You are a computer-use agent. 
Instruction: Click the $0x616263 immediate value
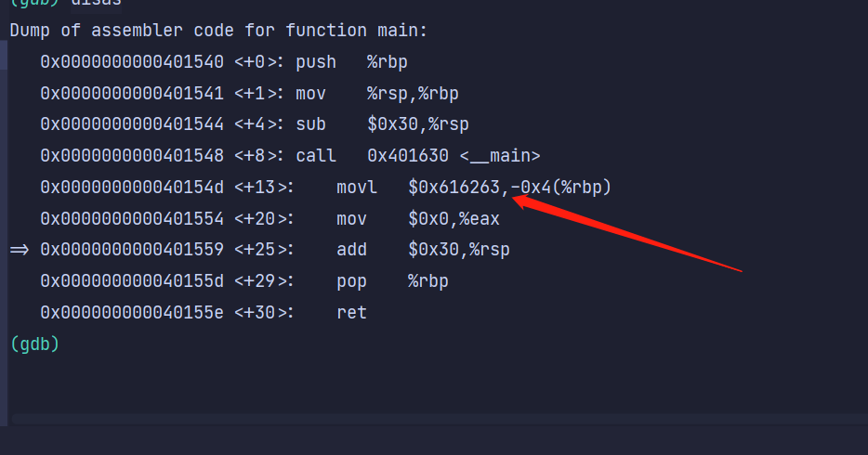coord(454,188)
